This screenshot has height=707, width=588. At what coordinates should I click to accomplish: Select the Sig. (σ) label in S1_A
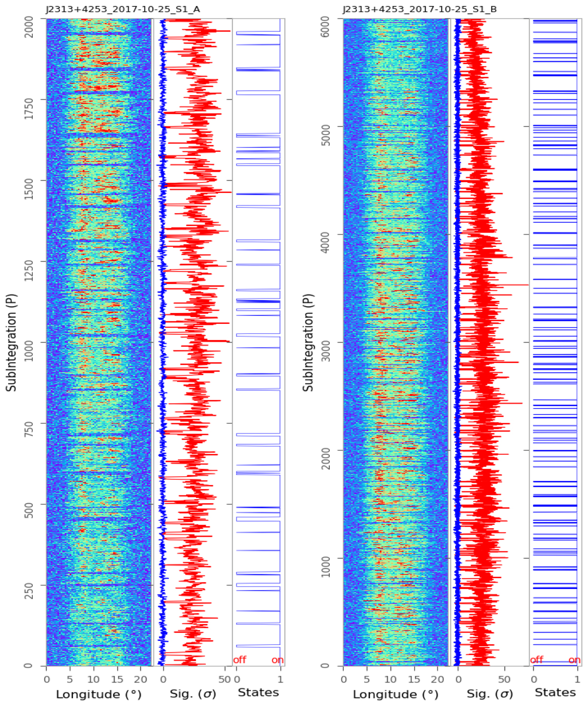(193, 694)
